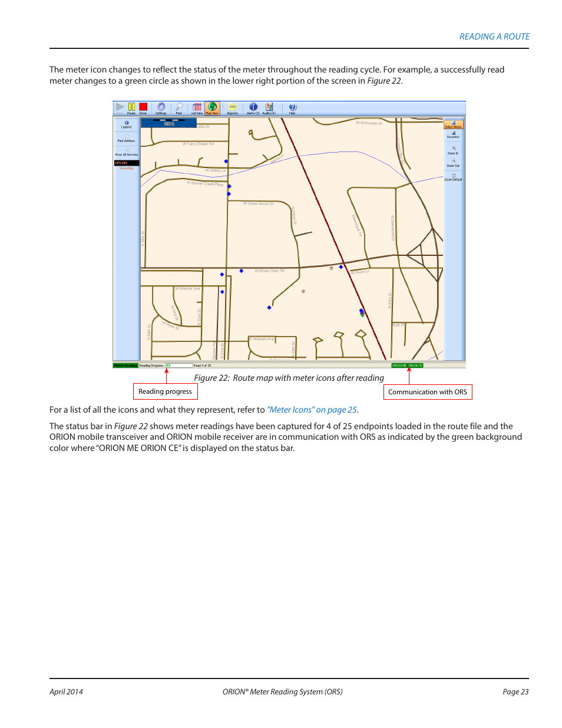Click the map scale bar box

(x=168, y=123)
